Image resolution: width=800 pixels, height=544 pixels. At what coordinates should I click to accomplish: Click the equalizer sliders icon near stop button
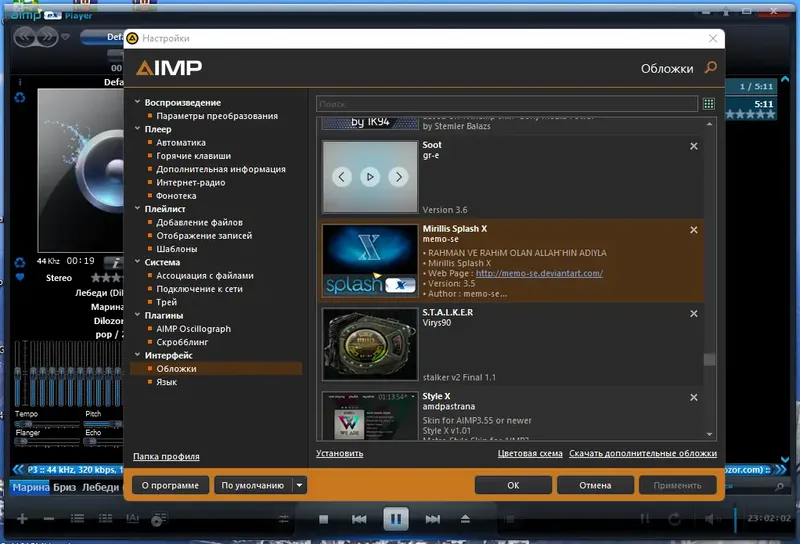[x=284, y=520]
